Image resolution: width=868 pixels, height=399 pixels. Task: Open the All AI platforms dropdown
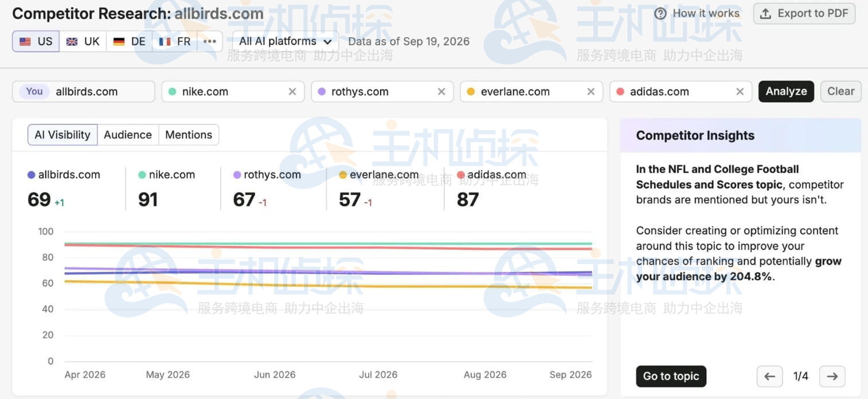click(286, 41)
